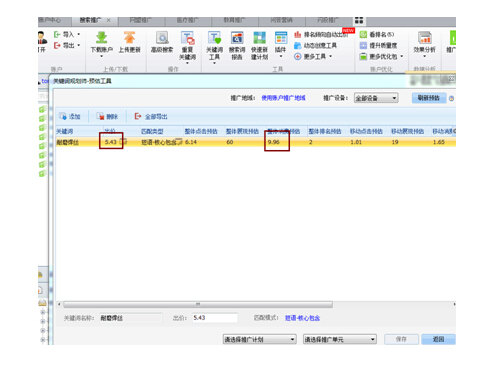Click the 删除 delete icon
Screen dimensions: 484x369
pyautogui.click(x=100, y=116)
